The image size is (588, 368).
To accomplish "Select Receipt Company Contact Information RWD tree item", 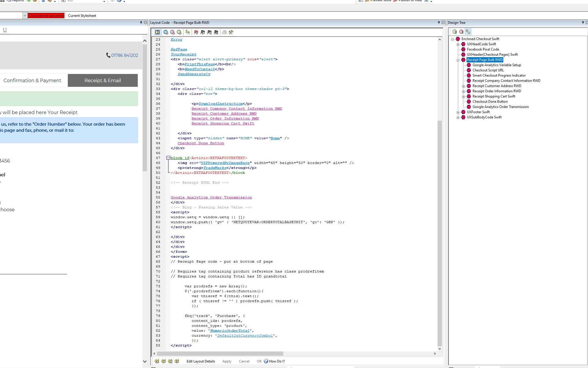I will 506,81.
